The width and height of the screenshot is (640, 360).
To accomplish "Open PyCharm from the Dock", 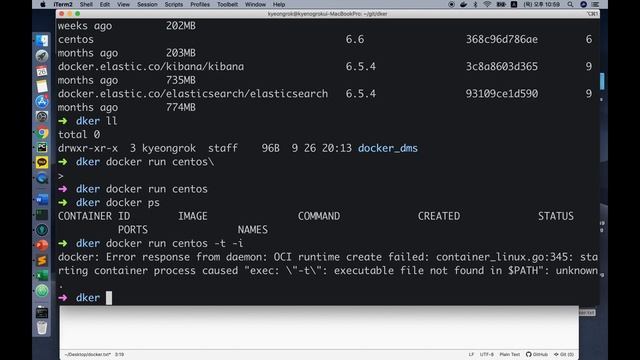I will pyautogui.click(x=42, y=147).
